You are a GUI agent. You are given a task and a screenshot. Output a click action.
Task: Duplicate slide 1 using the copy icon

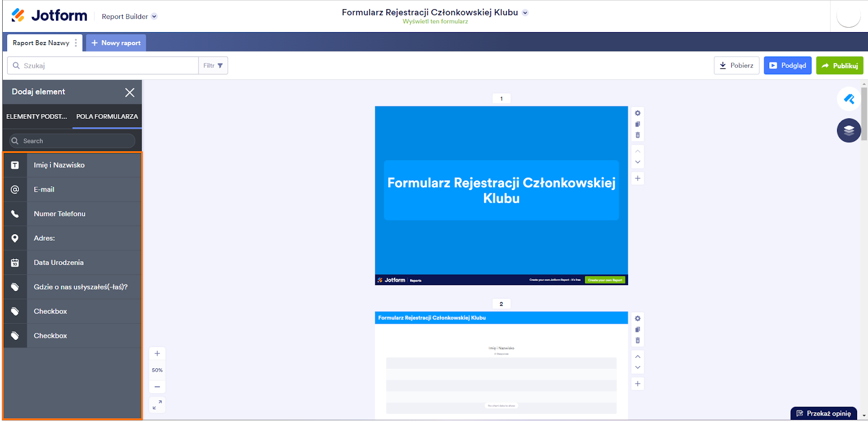click(637, 124)
